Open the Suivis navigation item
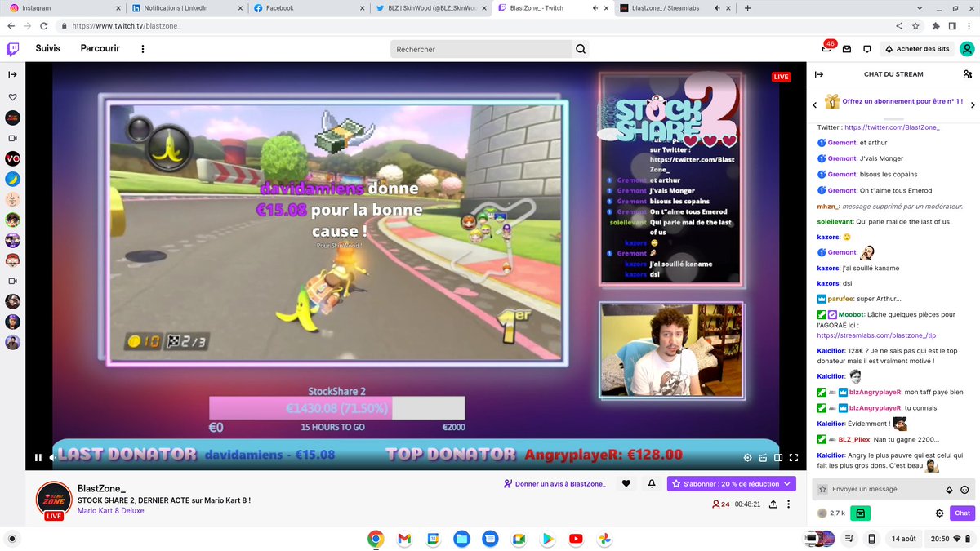This screenshot has width=980, height=551. pyautogui.click(x=47, y=49)
